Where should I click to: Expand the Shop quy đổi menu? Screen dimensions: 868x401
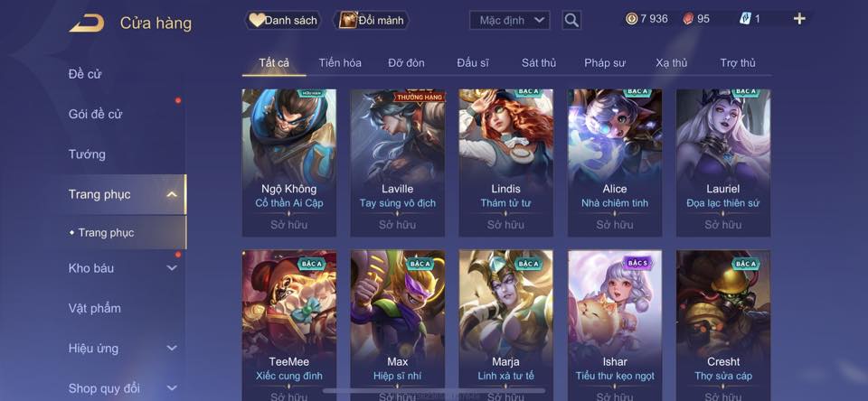(172, 388)
